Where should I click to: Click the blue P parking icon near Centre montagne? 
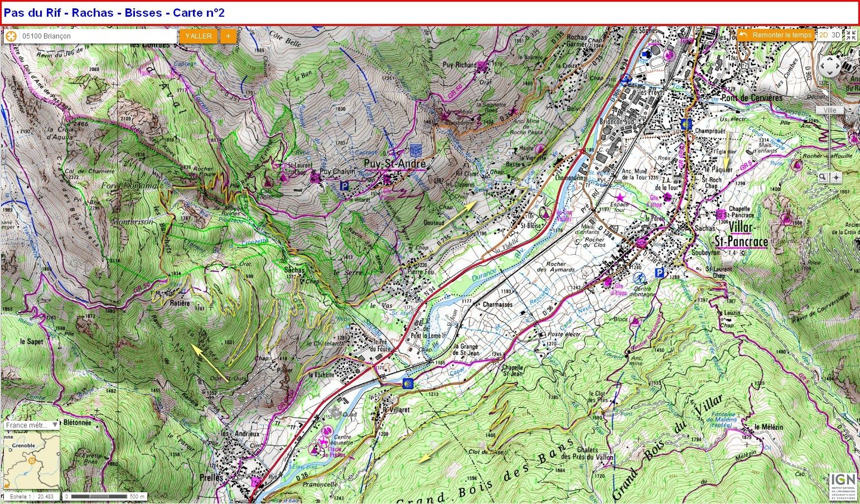click(x=659, y=273)
